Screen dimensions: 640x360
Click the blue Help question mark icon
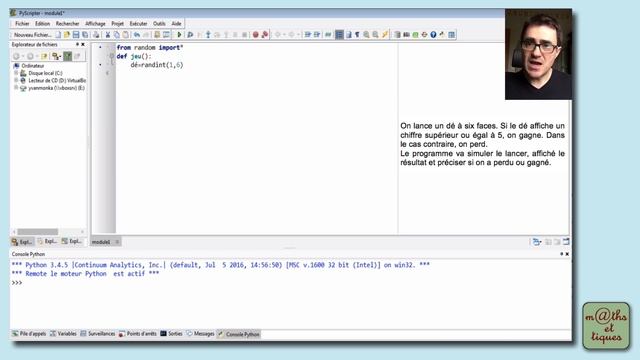point(433,35)
